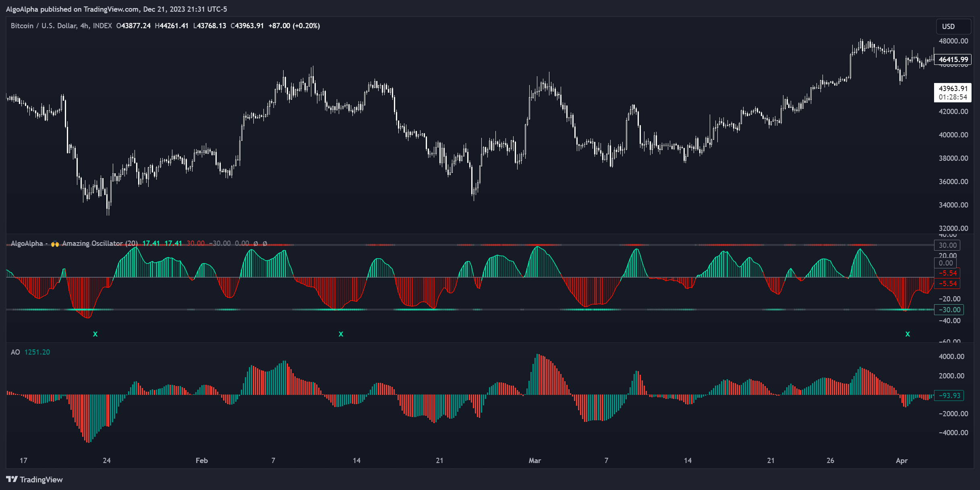Viewport: 980px width, 490px height.
Task: Click the 34000.00 price axis label
Action: point(953,205)
